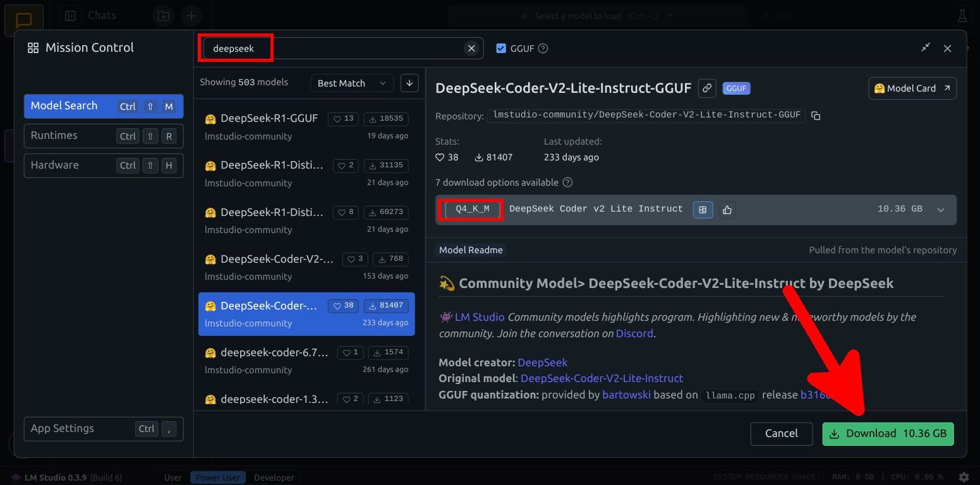Click the Q4_K_M quantization badge
Screen dimensions: 980x485
pyautogui.click(x=473, y=209)
